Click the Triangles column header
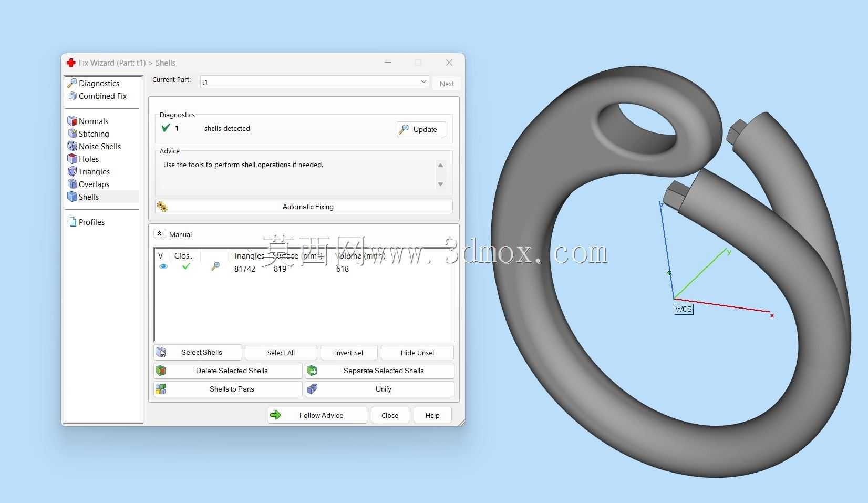 (249, 256)
